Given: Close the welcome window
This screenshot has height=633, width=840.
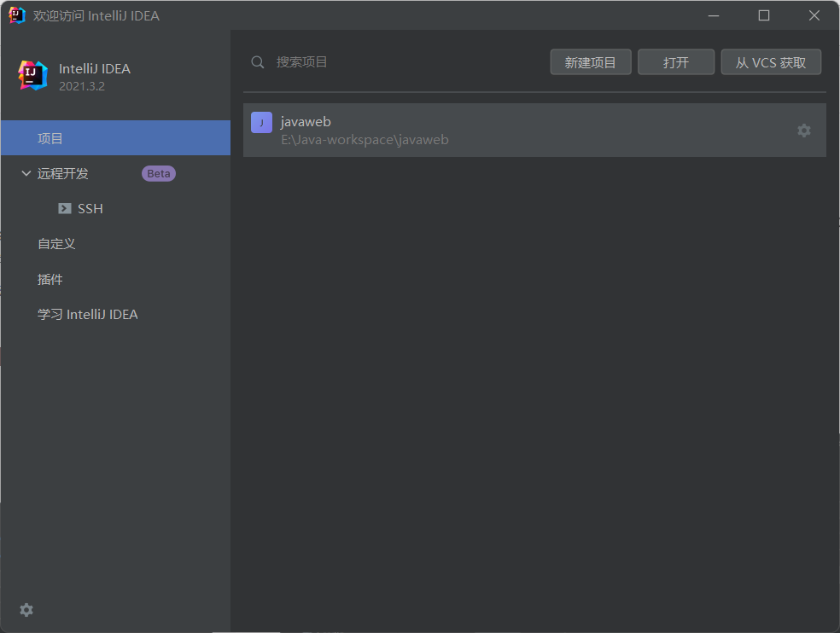Looking at the screenshot, I should click(814, 15).
